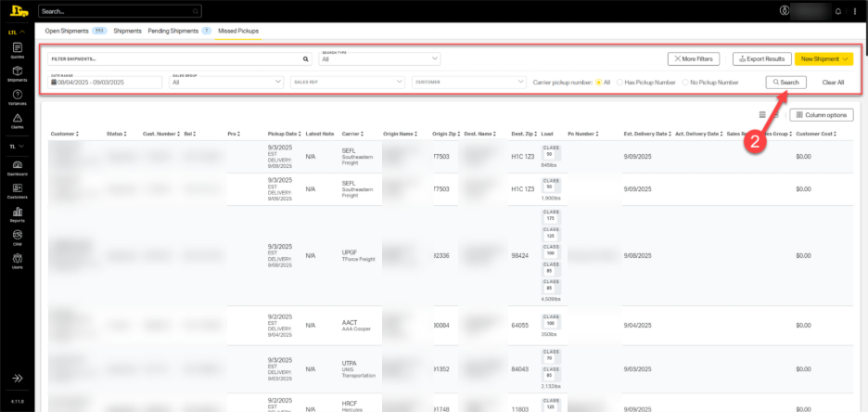Image resolution: width=868 pixels, height=412 pixels.
Task: Switch to compact list row view icon
Action: 762,115
